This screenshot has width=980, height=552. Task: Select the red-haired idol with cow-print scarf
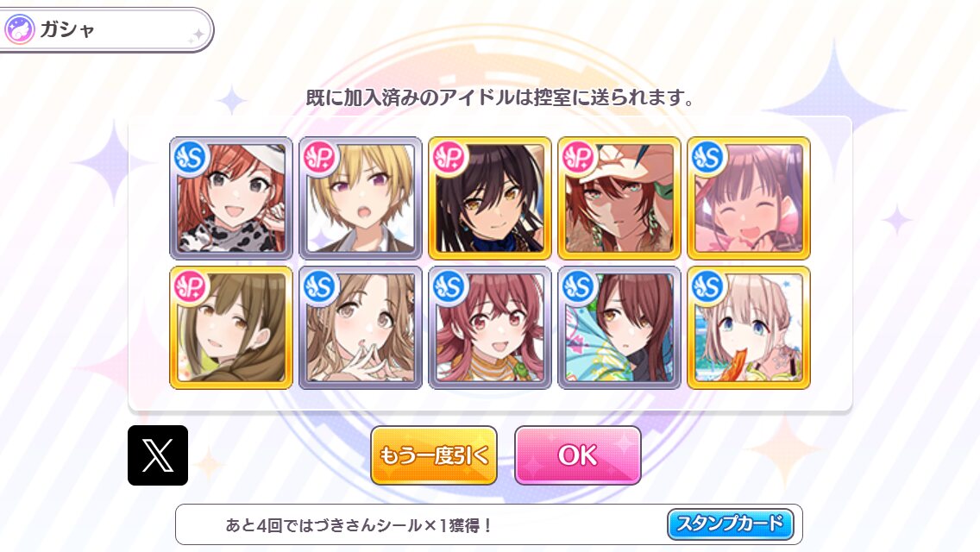(x=231, y=198)
